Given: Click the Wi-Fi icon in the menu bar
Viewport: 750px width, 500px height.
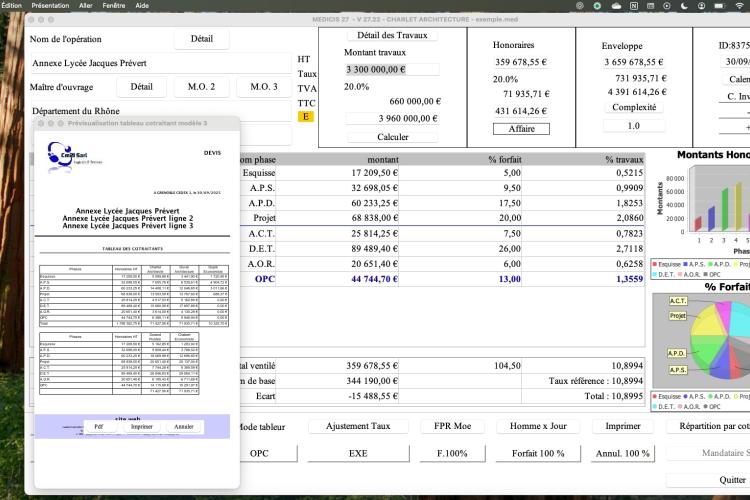Looking at the screenshot, I should [x=739, y=6].
